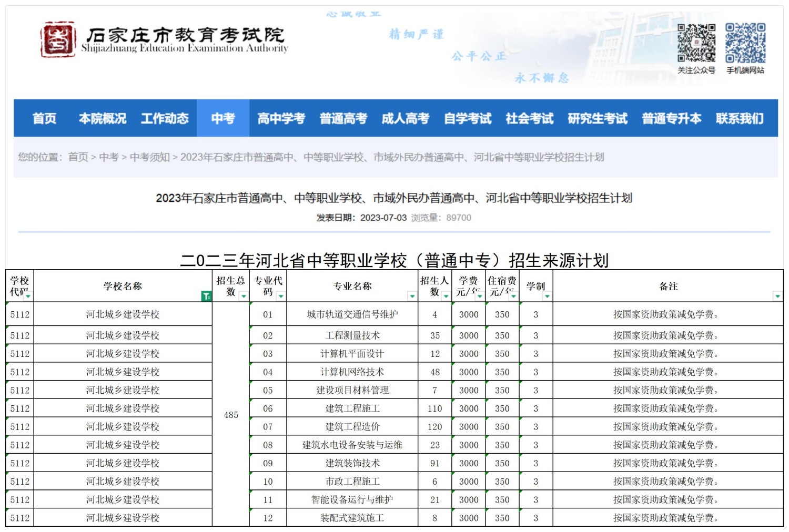789x532 pixels.
Task: Open the 中考 navigation tab
Action: pos(223,118)
